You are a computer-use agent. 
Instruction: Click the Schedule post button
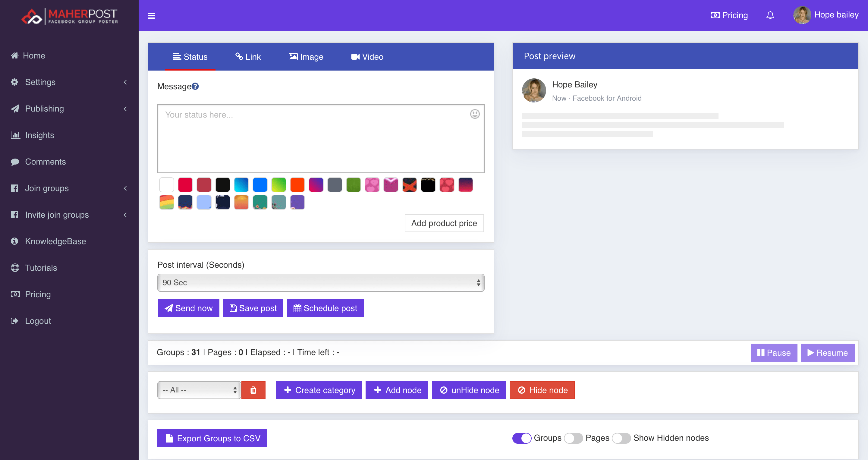pos(326,308)
